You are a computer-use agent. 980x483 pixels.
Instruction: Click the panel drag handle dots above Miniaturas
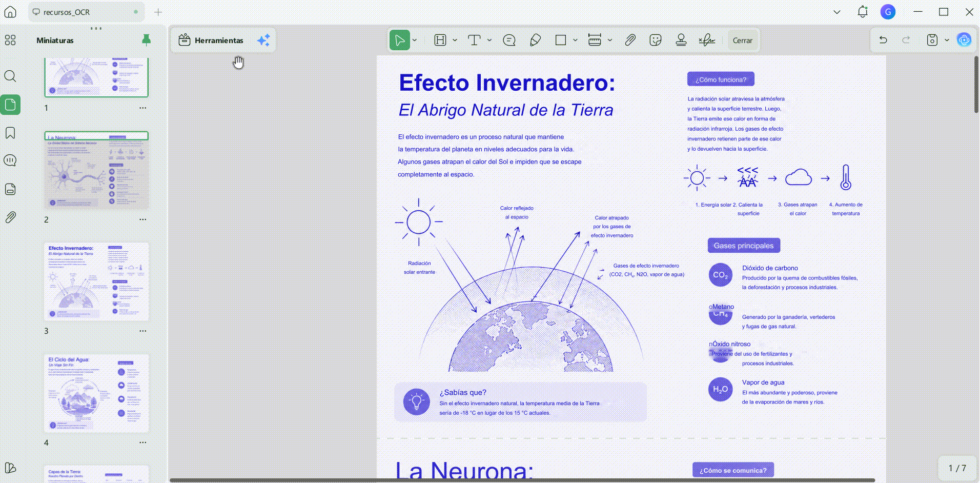pos(96,29)
